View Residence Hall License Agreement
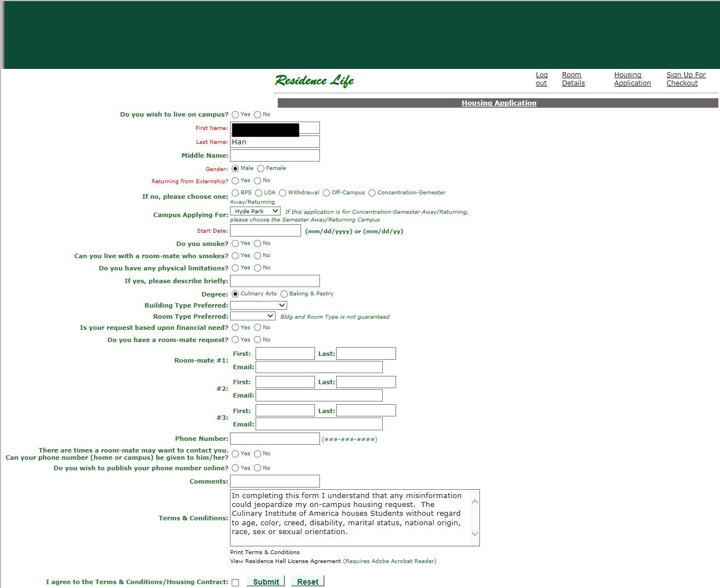 click(x=286, y=561)
